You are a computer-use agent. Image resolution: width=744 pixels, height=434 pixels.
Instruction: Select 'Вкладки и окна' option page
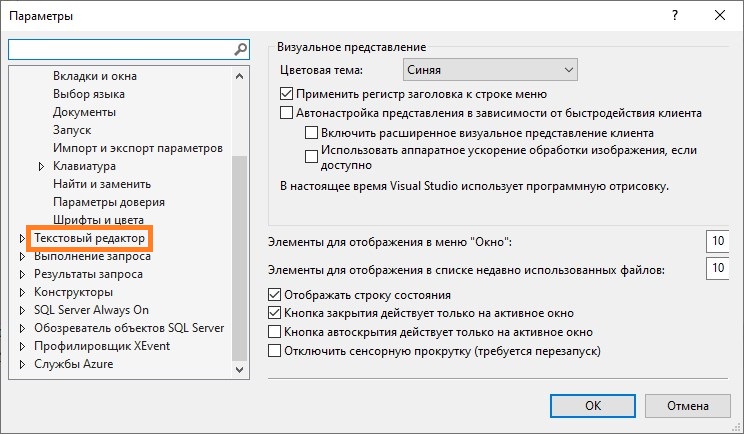click(x=95, y=76)
